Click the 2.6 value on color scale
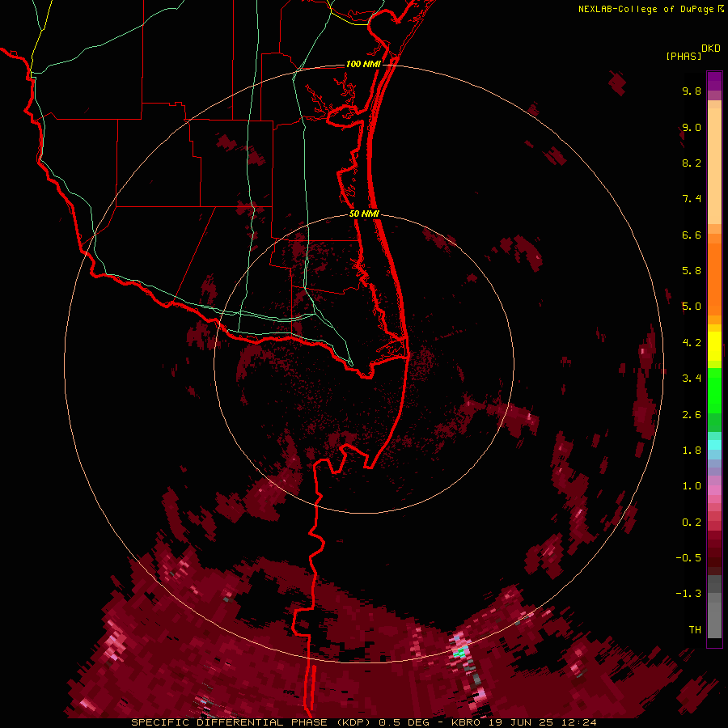Viewport: 728px width, 728px height. 692,415
